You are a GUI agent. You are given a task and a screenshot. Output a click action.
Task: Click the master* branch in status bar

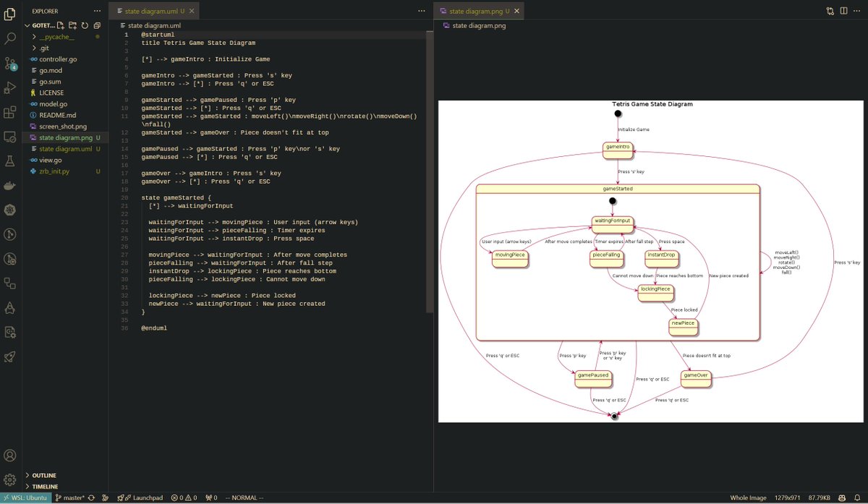(x=69, y=497)
